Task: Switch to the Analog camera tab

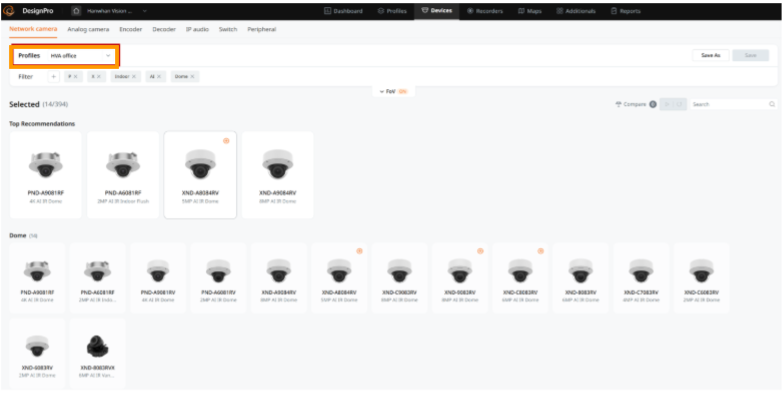Action: (x=88, y=30)
